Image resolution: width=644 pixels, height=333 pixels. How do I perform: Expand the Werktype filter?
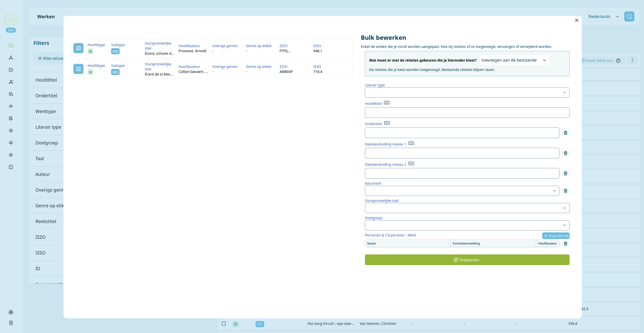point(47,112)
